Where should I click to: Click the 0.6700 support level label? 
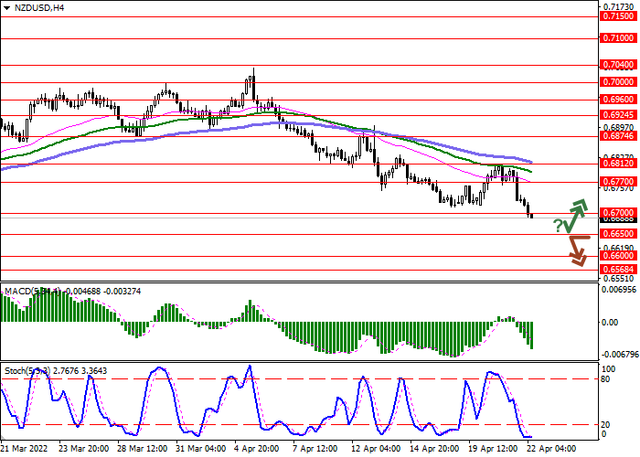(x=615, y=213)
